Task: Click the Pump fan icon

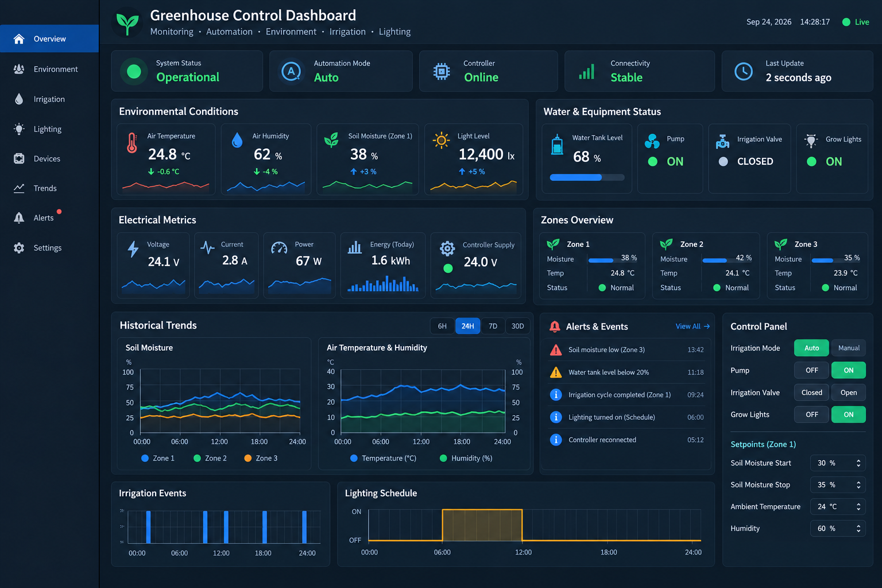Action: pyautogui.click(x=652, y=141)
